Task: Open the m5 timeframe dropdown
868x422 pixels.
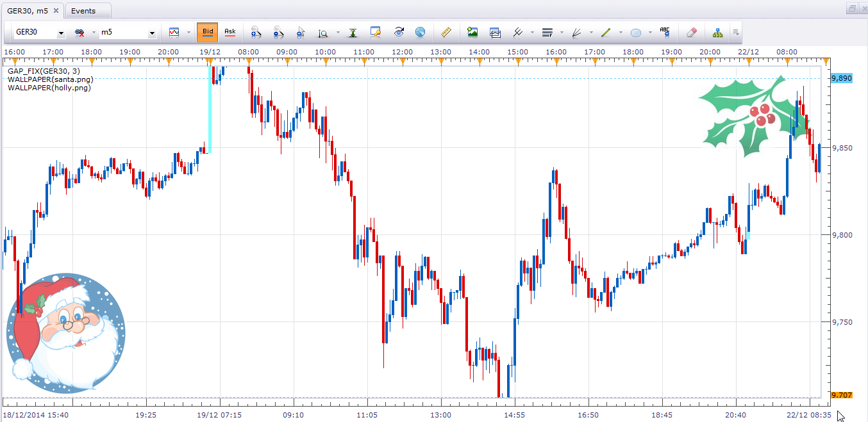Action: point(128,33)
